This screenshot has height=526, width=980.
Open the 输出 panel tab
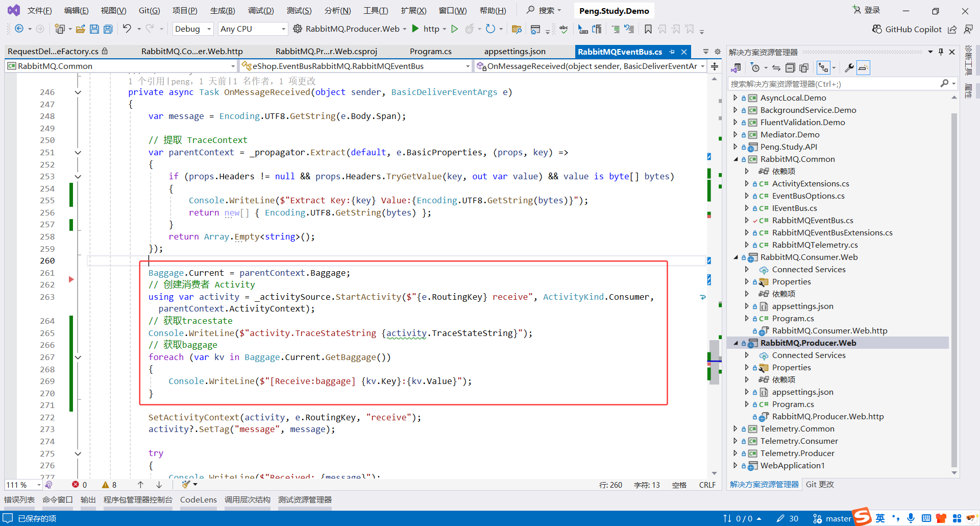pos(88,500)
